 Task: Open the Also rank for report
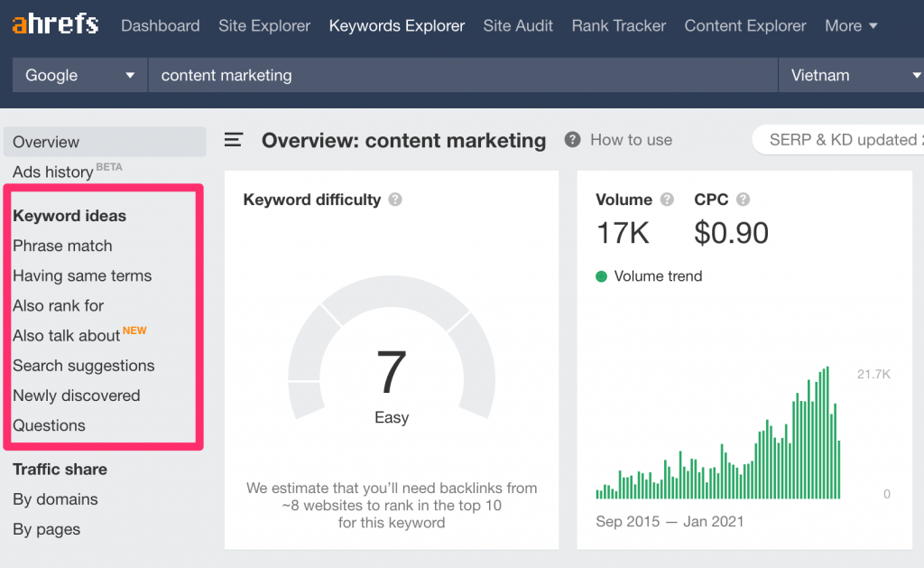[x=59, y=305]
